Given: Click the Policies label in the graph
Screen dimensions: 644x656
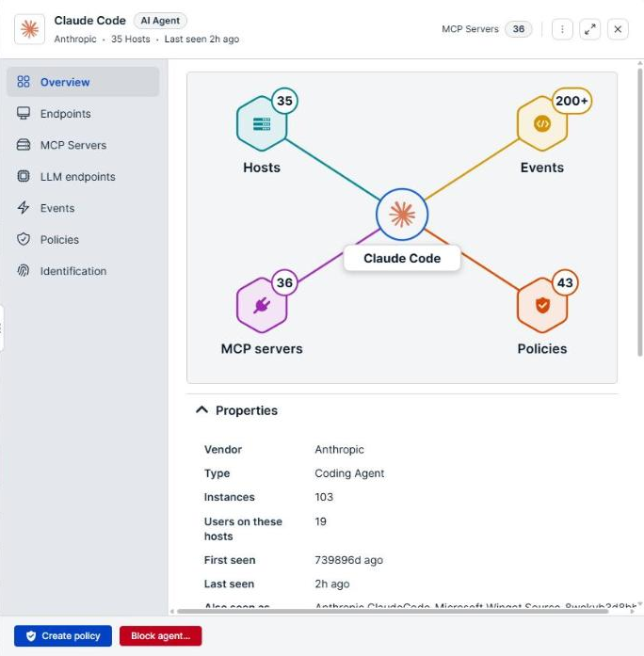Looking at the screenshot, I should 542,348.
